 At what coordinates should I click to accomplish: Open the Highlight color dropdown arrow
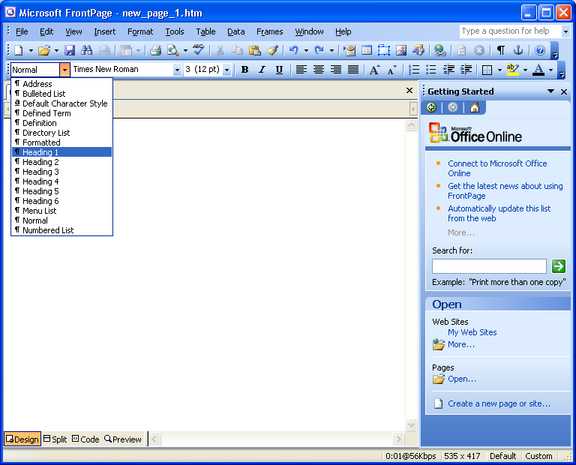[525, 69]
